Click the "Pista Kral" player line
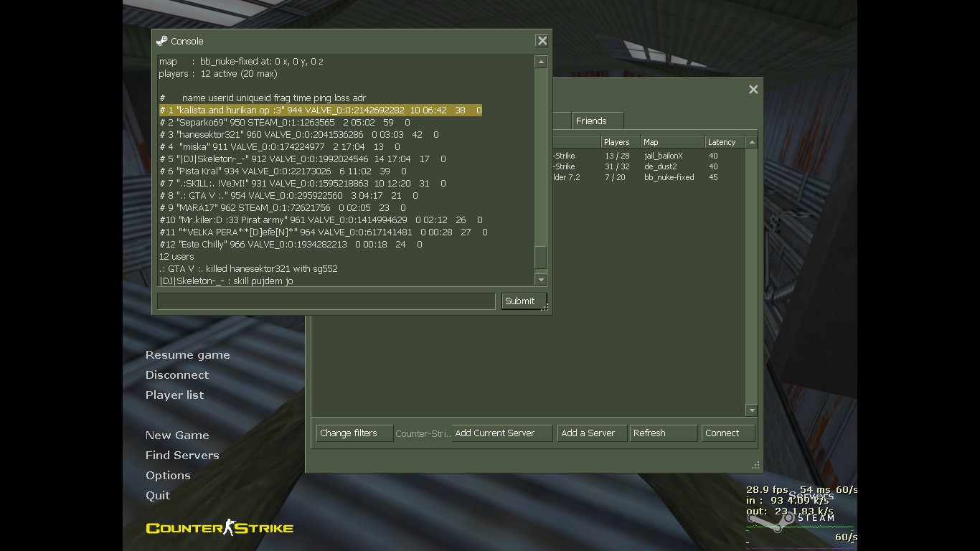 click(x=283, y=171)
